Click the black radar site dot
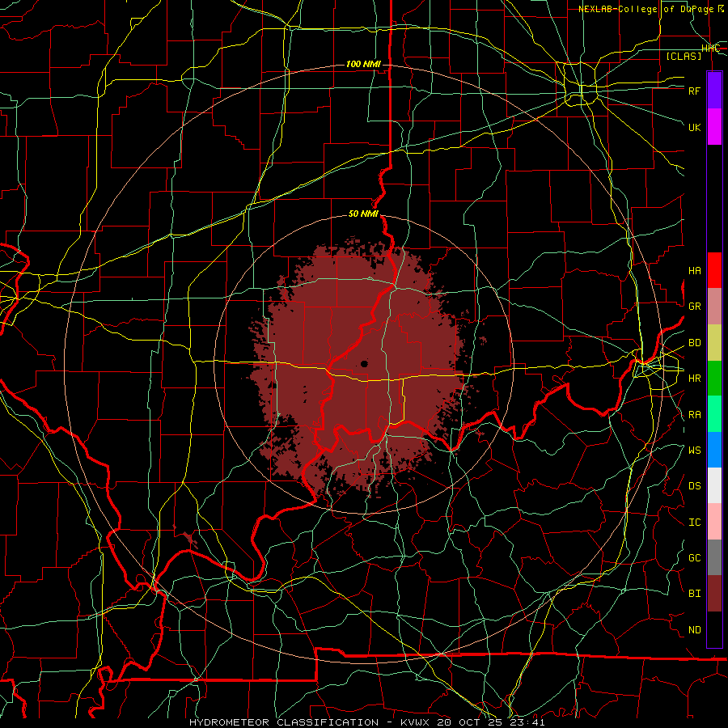Viewport: 728px width, 728px height. point(364,364)
